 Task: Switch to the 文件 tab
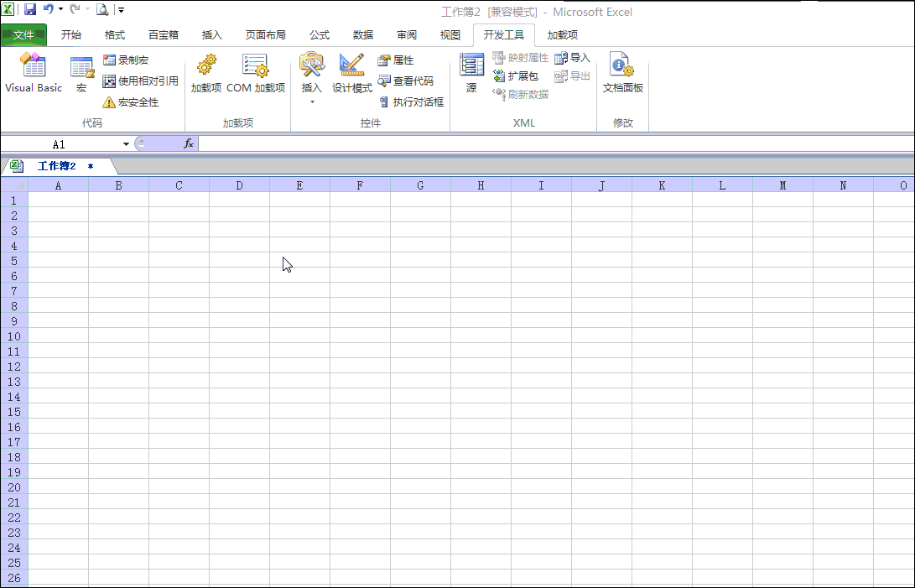[24, 34]
